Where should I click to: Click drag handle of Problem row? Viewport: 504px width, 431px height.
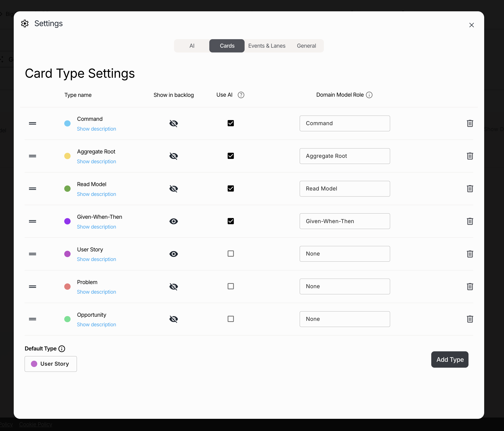[x=32, y=287]
